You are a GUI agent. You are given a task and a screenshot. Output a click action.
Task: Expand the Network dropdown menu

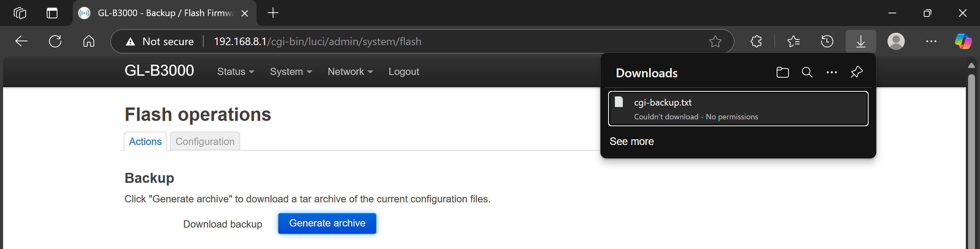(x=350, y=72)
